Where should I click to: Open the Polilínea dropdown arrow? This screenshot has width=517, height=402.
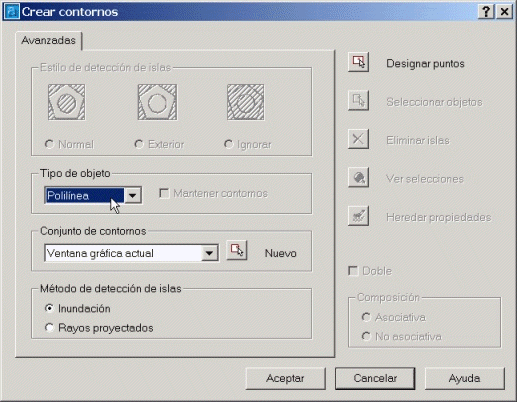coord(133,196)
